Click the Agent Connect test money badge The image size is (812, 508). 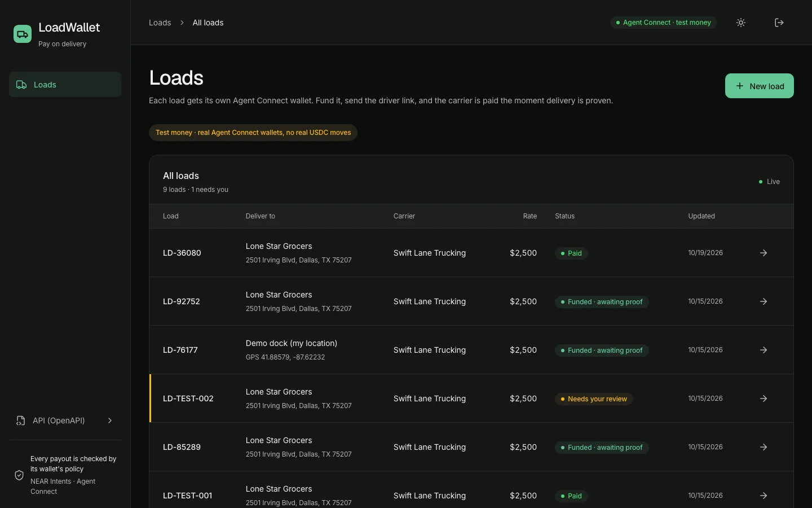[663, 23]
